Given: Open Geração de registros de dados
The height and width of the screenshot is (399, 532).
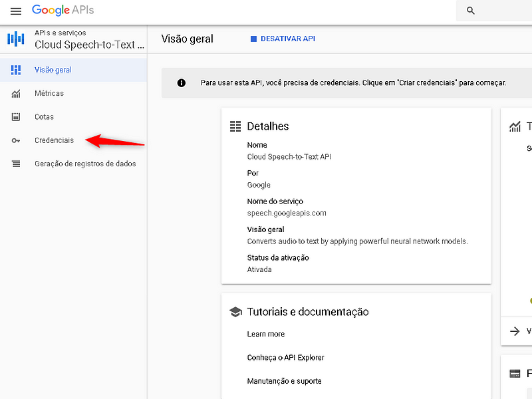Looking at the screenshot, I should [73, 164].
